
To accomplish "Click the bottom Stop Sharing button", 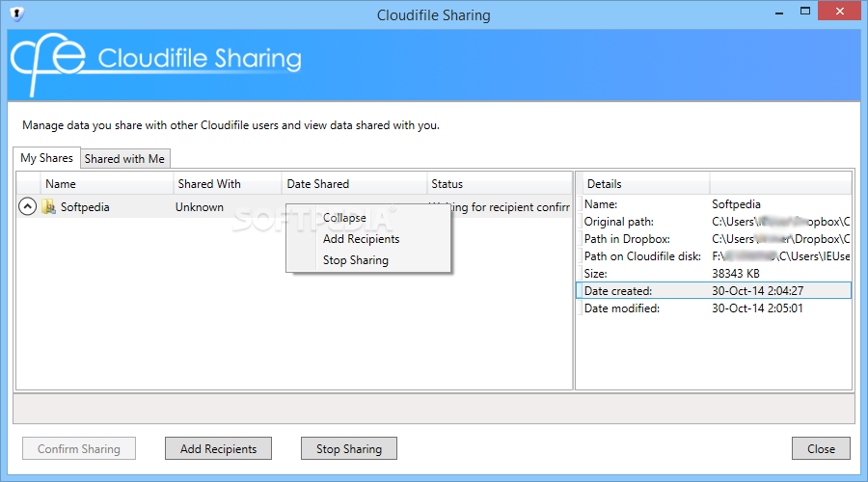I will 349,449.
